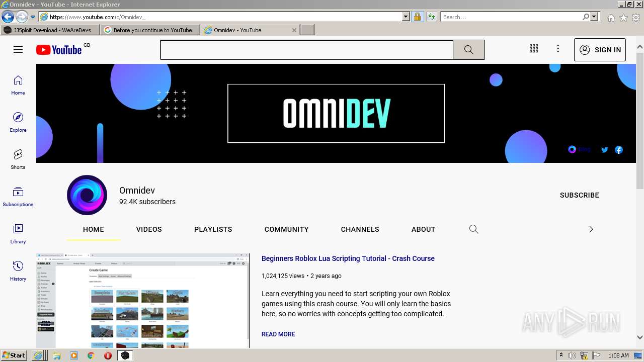Open Omnidev's Twitter link in banner
The image size is (644, 362).
[605, 150]
